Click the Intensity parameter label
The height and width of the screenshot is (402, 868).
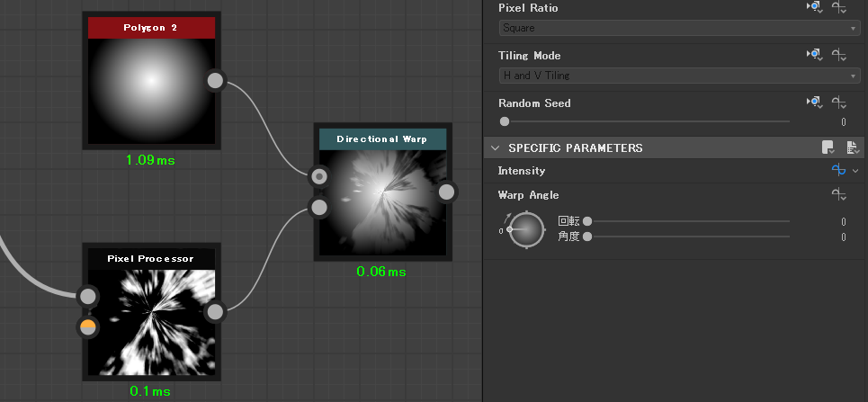pos(522,171)
